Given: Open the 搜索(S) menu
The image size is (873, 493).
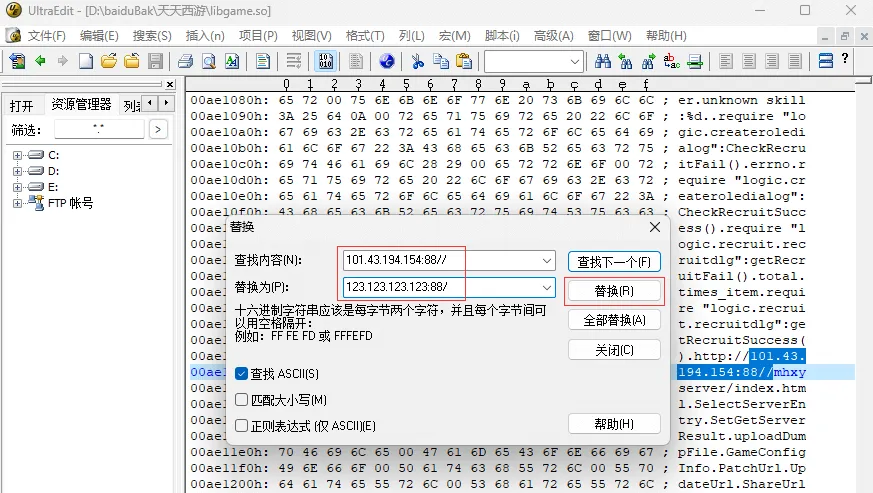Looking at the screenshot, I should [x=151, y=36].
